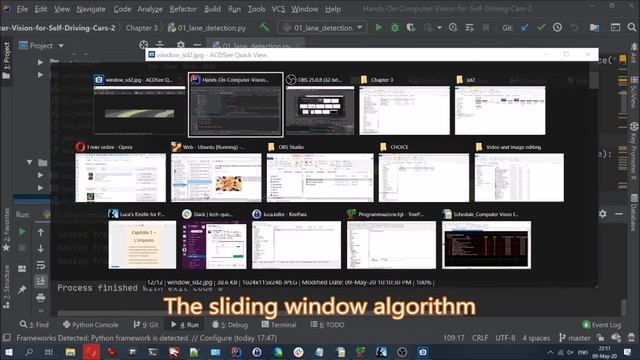The width and height of the screenshot is (640, 360).
Task: Expand first collapsed folder in Project tree
Action: tap(40, 62)
